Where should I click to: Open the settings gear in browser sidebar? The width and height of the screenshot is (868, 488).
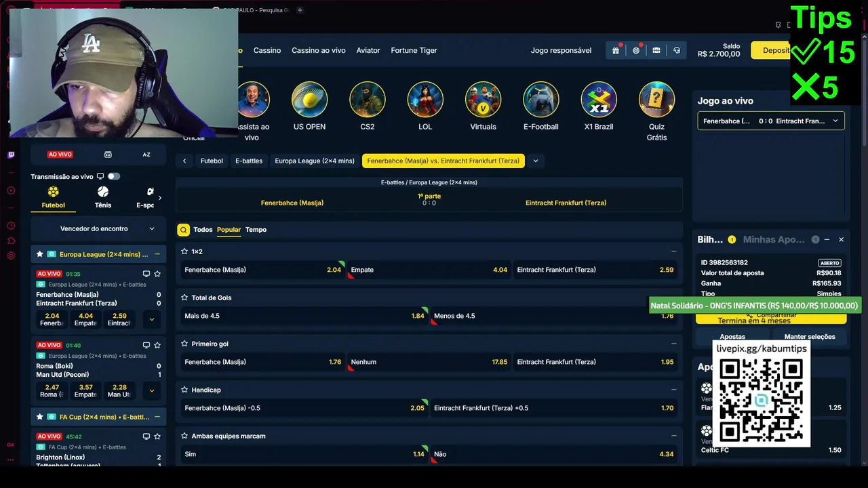click(x=11, y=256)
